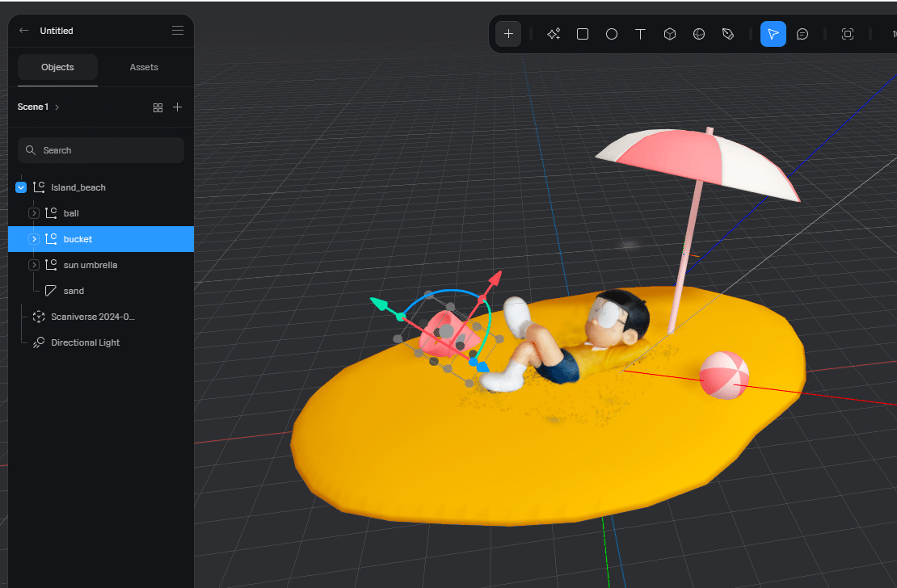The height and width of the screenshot is (588, 897).
Task: Click the beach ball in viewport
Action: (724, 375)
